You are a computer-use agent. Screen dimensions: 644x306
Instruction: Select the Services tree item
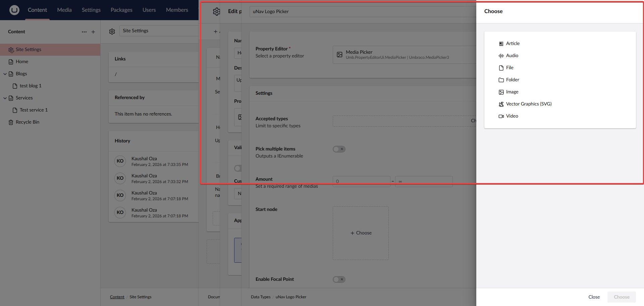24,98
